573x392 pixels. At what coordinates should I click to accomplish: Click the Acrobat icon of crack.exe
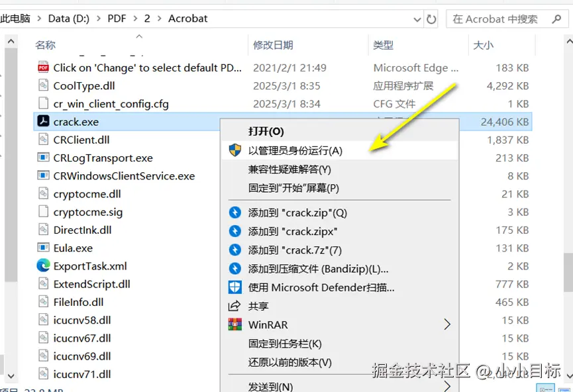click(x=43, y=121)
